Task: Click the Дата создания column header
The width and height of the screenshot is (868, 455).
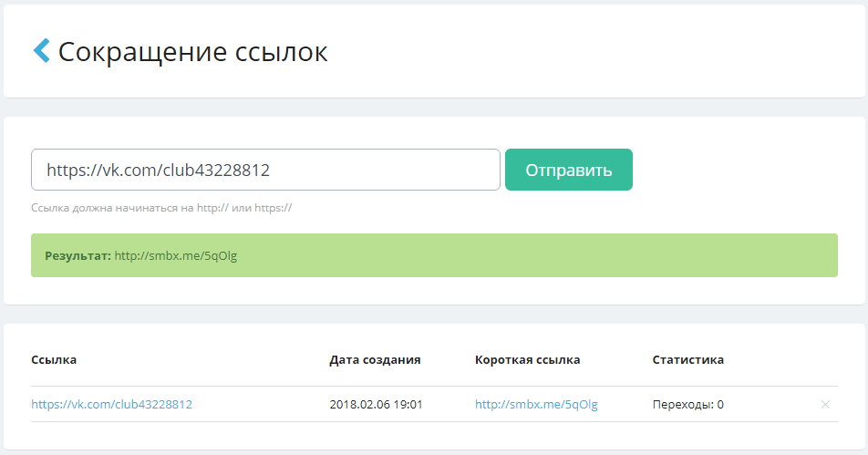Action: point(375,359)
